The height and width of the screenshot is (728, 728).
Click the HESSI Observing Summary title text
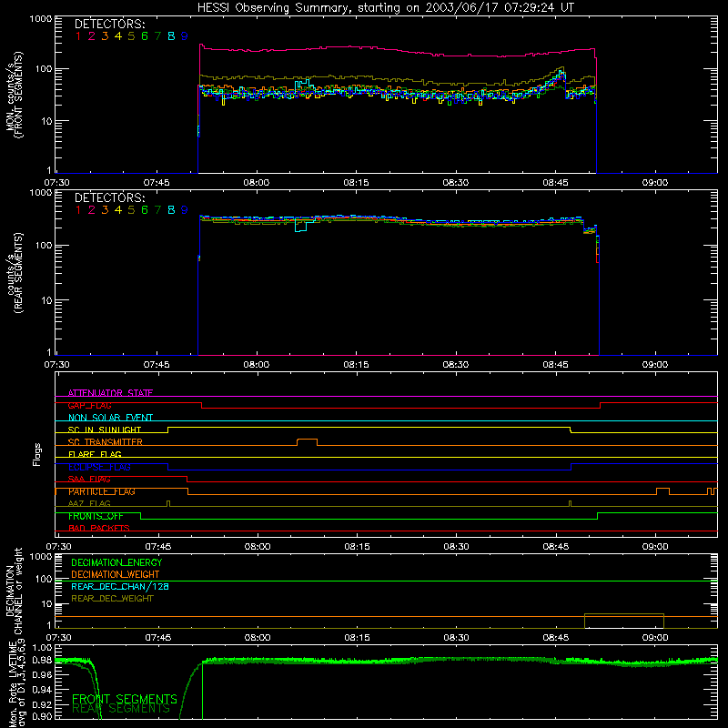386,8
